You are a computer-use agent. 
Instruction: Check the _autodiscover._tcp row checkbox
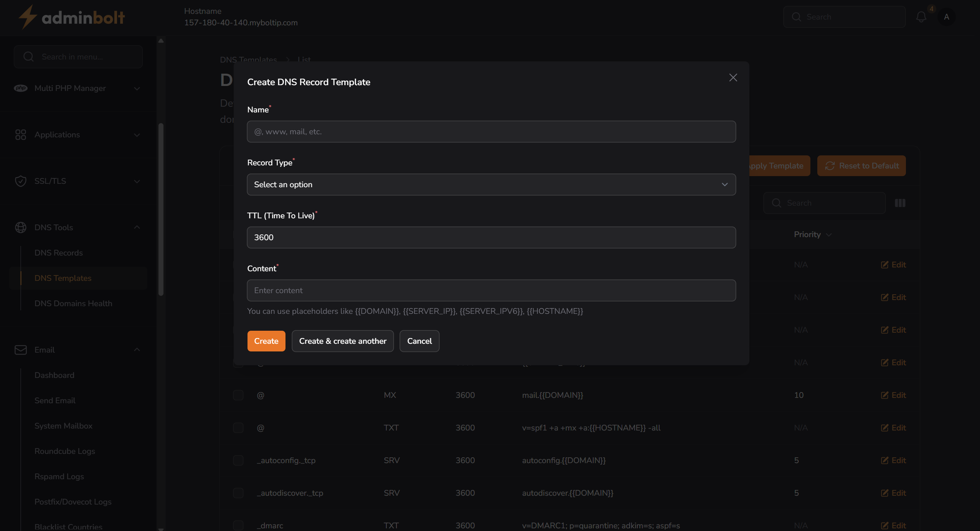pyautogui.click(x=238, y=493)
